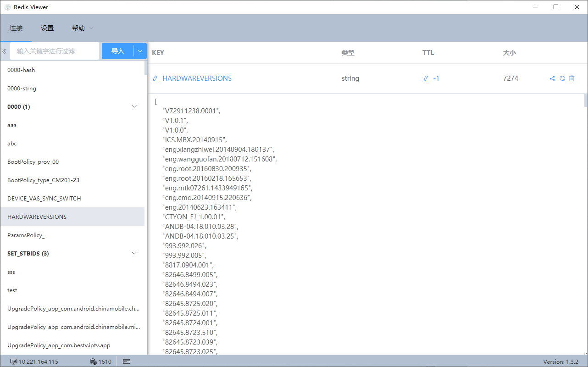Viewport: 588px width, 367px height.
Task: Collapse the SET_STBIDS (3) group
Action: (134, 253)
